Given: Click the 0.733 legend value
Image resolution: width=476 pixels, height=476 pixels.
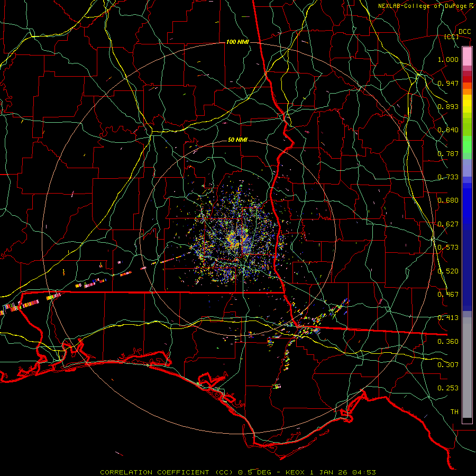Looking at the screenshot, I should [448, 177].
